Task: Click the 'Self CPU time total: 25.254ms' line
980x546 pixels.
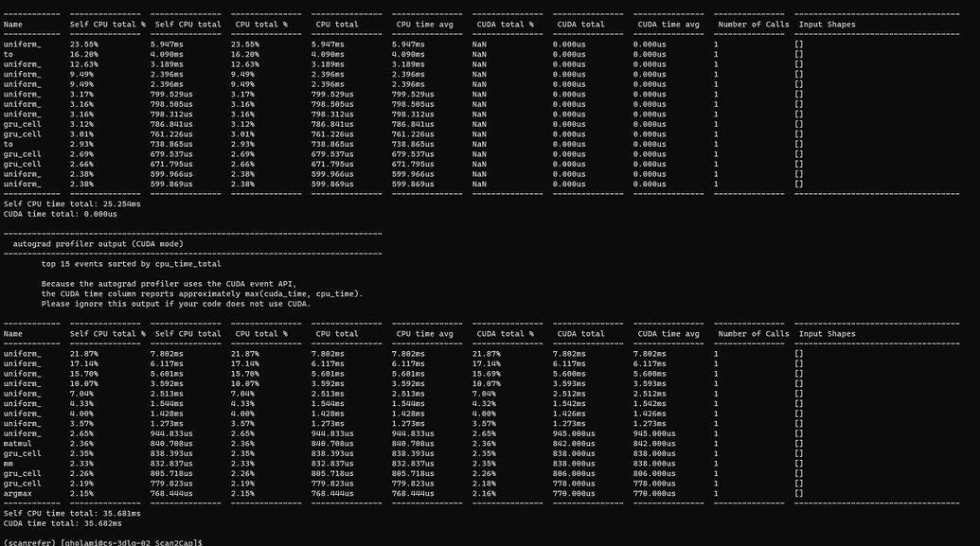Action: tap(72, 203)
